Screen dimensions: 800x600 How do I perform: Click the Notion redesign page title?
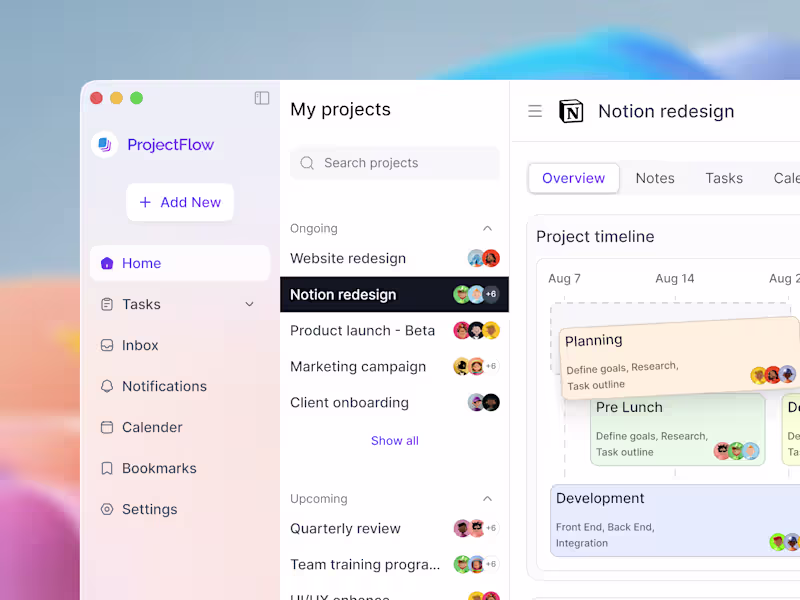point(666,111)
